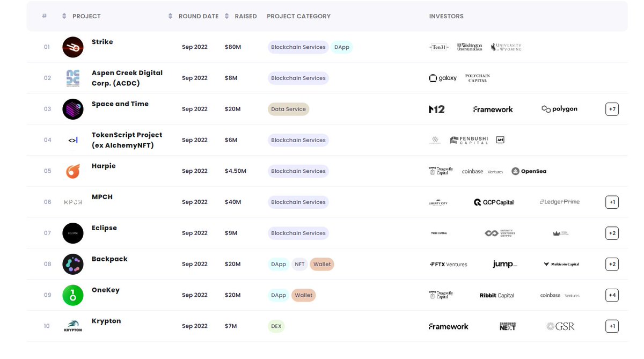Open the Eclipse project link
644x359 pixels.
tap(104, 228)
